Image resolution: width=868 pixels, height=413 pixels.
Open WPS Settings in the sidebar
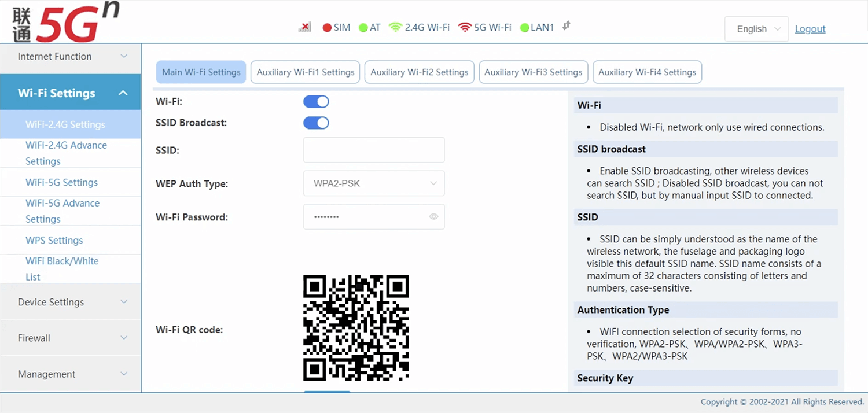tap(54, 240)
